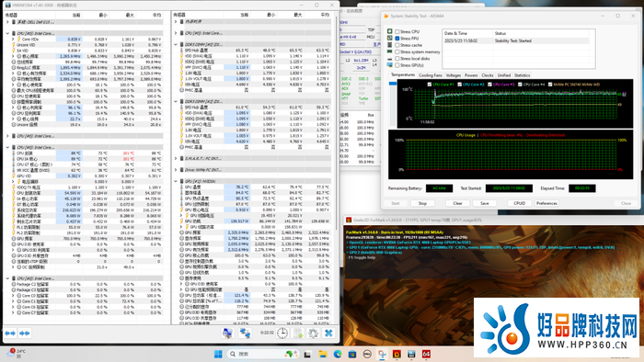The width and height of the screenshot is (644, 362).
Task: Click the HWiNFO log file save icon
Action: pyautogui.click(x=298, y=334)
